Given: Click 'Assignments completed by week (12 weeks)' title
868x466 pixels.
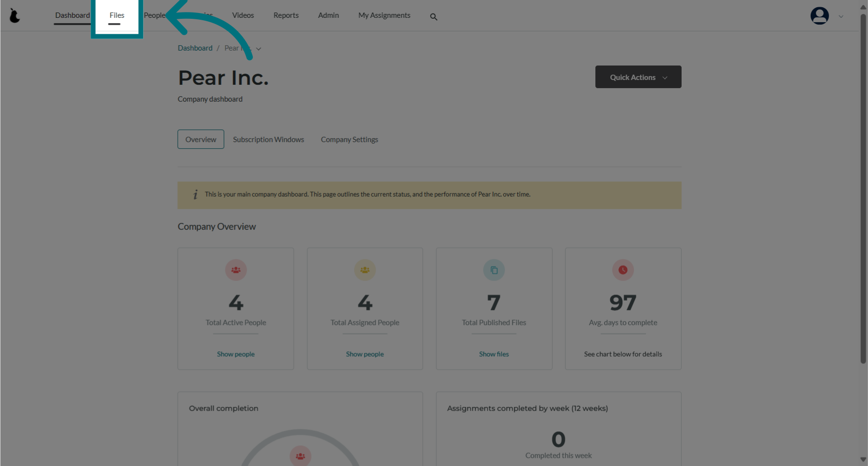Looking at the screenshot, I should [x=527, y=408].
